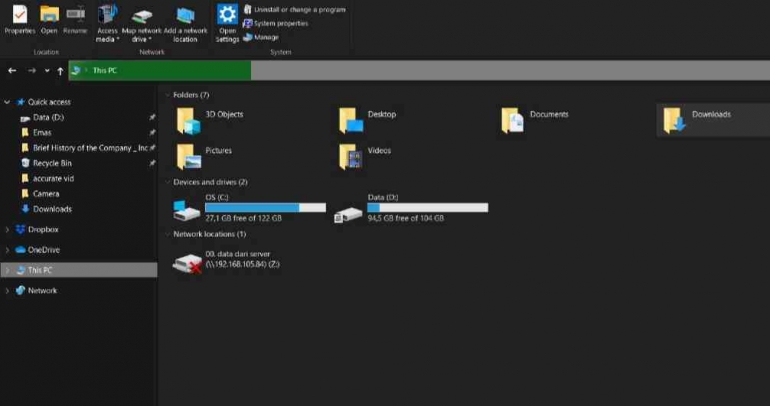770x406 pixels.
Task: Open Brief History of the Company folder
Action: click(x=90, y=148)
